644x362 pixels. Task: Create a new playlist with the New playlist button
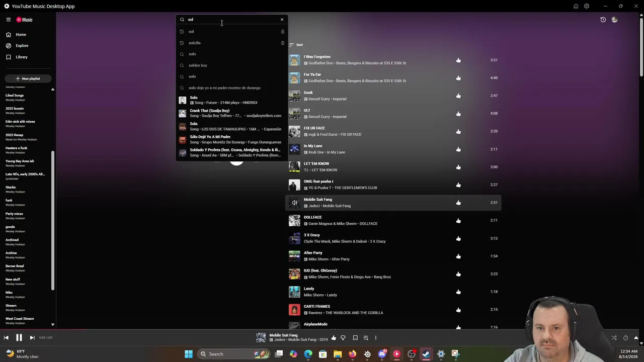click(x=28, y=78)
